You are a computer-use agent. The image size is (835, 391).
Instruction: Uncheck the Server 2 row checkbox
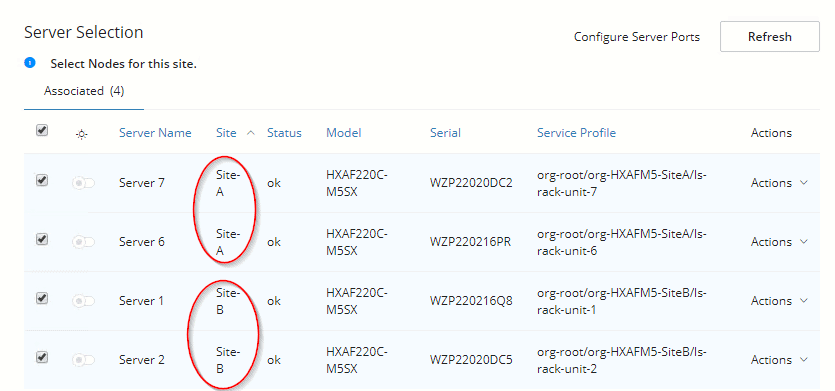42,357
